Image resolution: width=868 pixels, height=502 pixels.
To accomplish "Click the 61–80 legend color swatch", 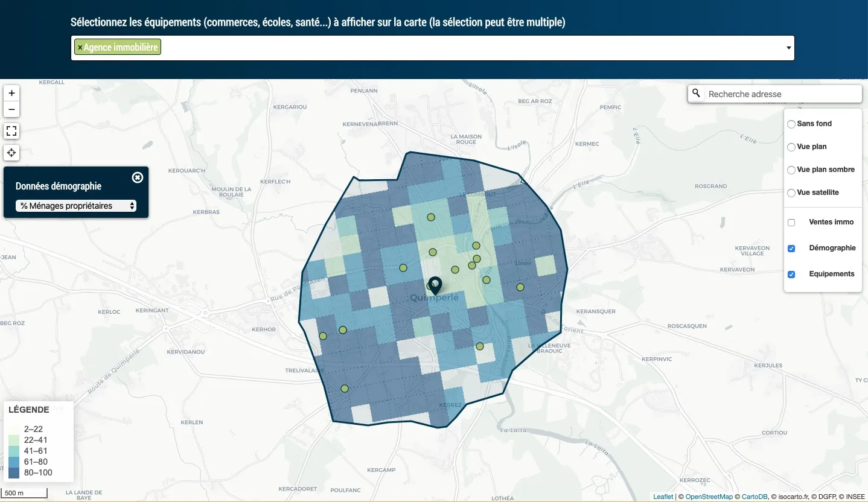I will coord(14,462).
